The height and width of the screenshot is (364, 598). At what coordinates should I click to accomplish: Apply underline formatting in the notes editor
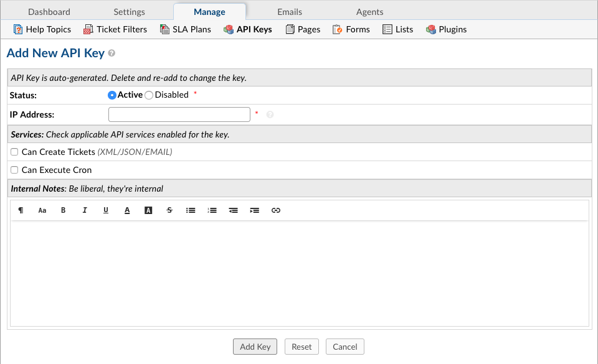[106, 210]
